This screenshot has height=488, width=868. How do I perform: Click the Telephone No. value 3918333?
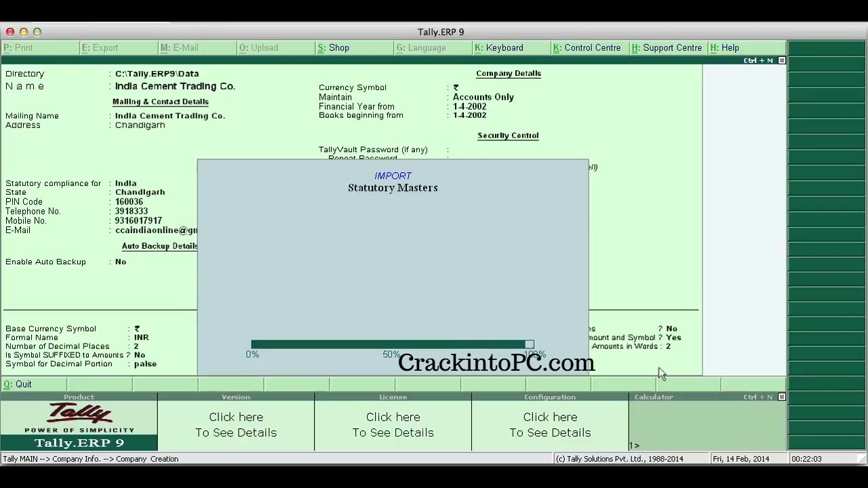click(131, 211)
